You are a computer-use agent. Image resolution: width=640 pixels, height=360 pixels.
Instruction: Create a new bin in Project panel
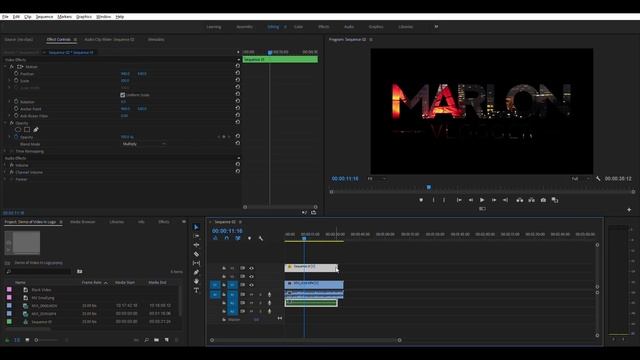[156, 340]
